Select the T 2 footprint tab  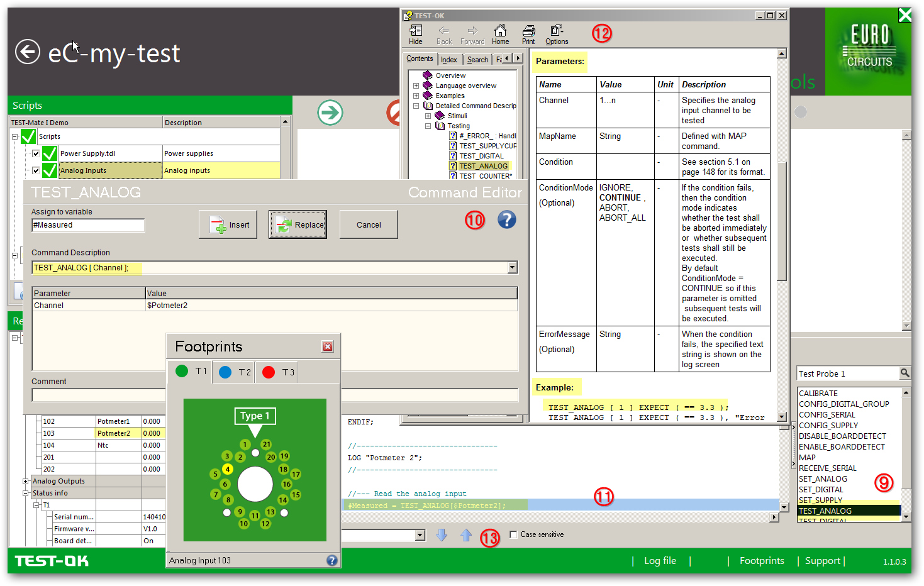[235, 372]
